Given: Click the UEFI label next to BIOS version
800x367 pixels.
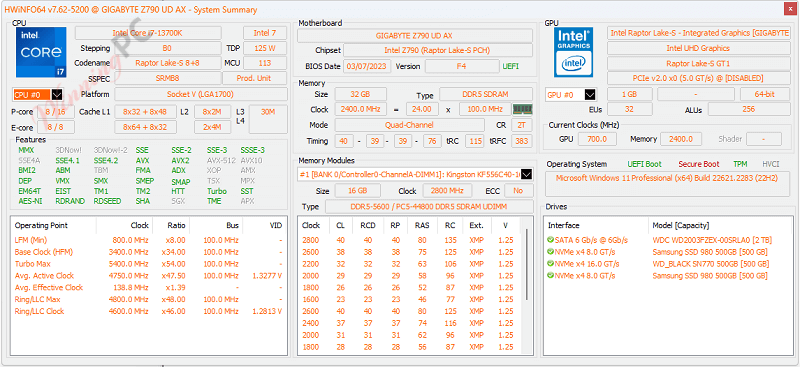Looking at the screenshot, I should 510,66.
